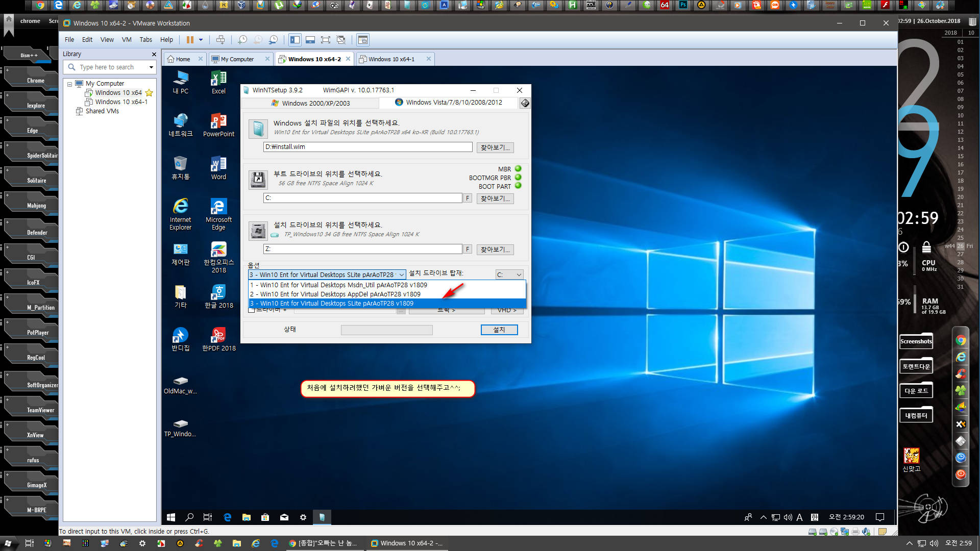Image resolution: width=980 pixels, height=551 pixels.
Task: Open the snapshot manager icon
Action: click(274, 40)
